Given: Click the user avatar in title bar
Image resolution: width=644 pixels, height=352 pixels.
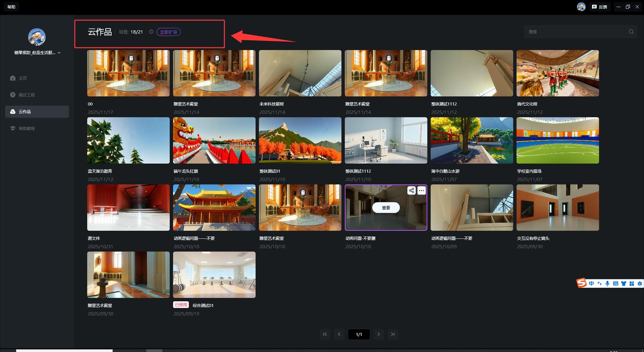Looking at the screenshot, I should pos(581,7).
